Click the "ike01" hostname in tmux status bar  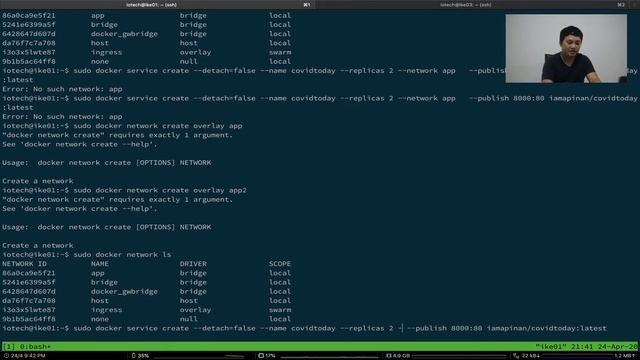[x=551, y=347]
